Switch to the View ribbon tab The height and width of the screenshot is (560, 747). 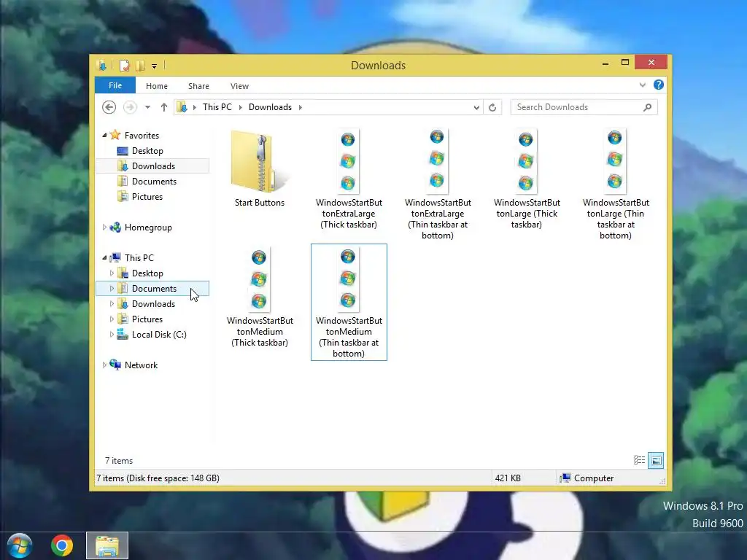(239, 86)
